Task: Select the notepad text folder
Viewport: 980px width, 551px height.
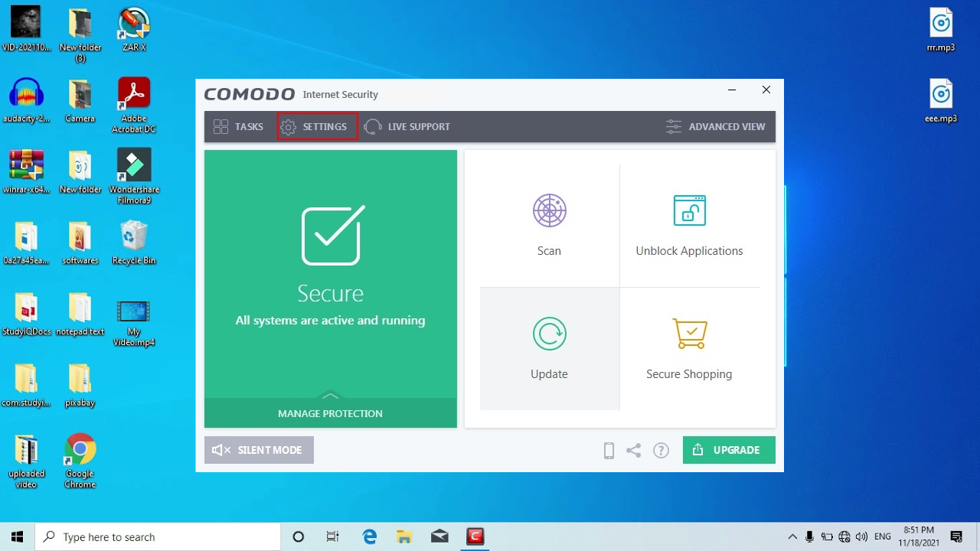Action: (x=80, y=314)
